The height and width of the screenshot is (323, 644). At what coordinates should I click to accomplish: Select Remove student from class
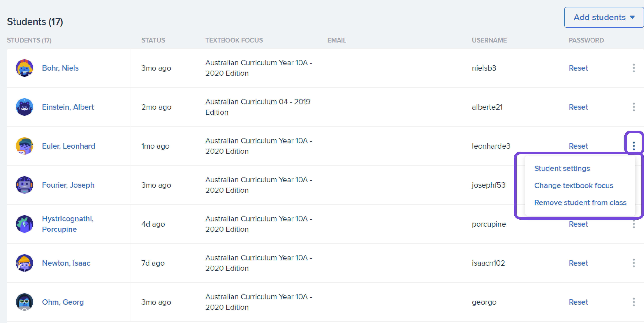coord(580,202)
